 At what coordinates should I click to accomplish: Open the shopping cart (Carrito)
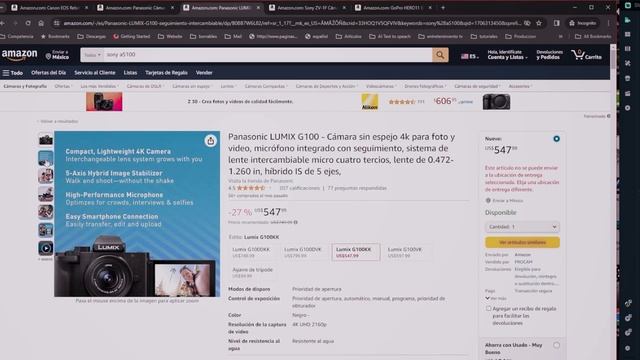click(587, 55)
